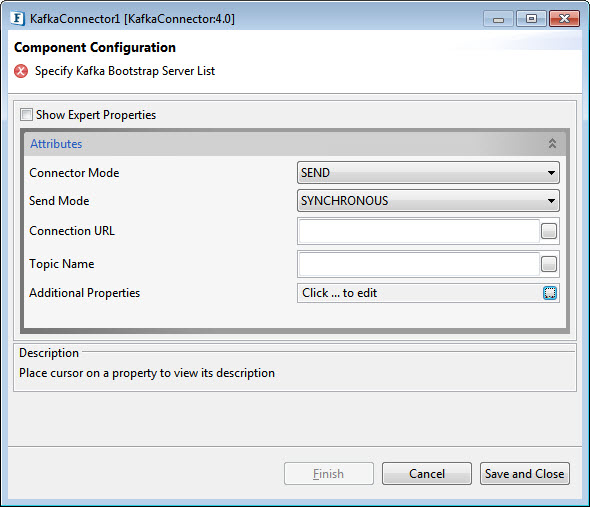Viewport: 590px width, 507px height.
Task: Click the Attributes section header label
Action: coord(56,143)
